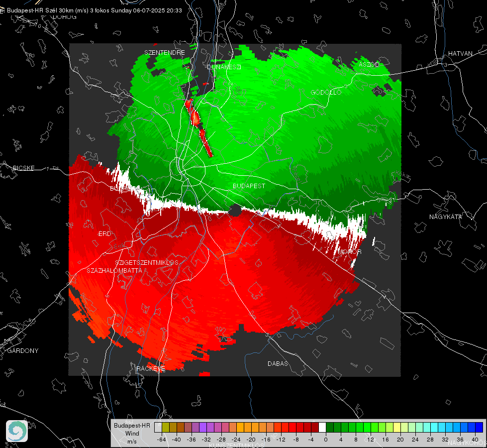Select the light gray leftmost legend swatch
Viewport: 487px width, 448px height.
click(158, 428)
